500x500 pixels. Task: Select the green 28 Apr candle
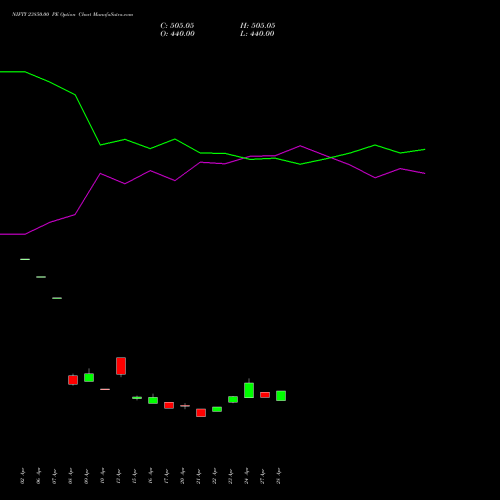coord(281,396)
